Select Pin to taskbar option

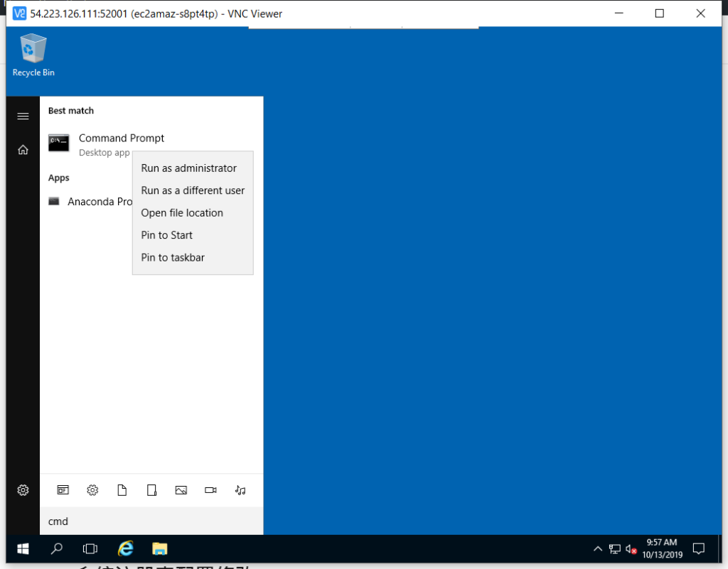173,258
